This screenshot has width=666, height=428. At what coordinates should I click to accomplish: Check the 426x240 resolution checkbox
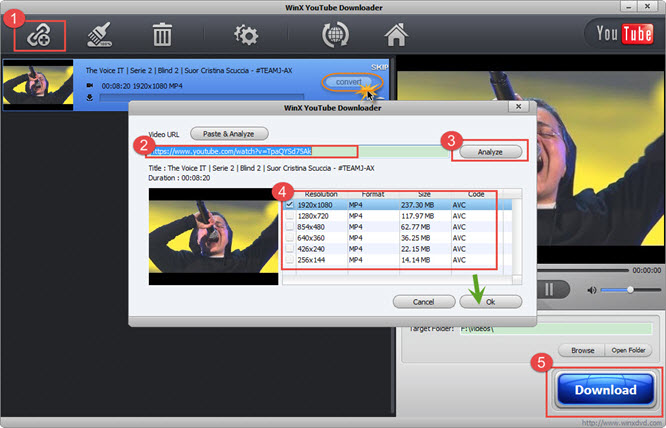(290, 249)
